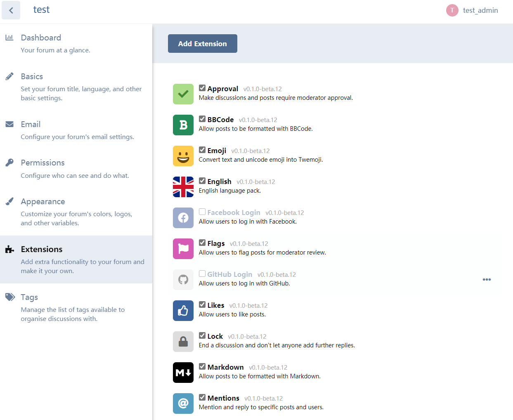The image size is (513, 420).
Task: Navigate to Permissions page
Action: [x=76, y=168]
